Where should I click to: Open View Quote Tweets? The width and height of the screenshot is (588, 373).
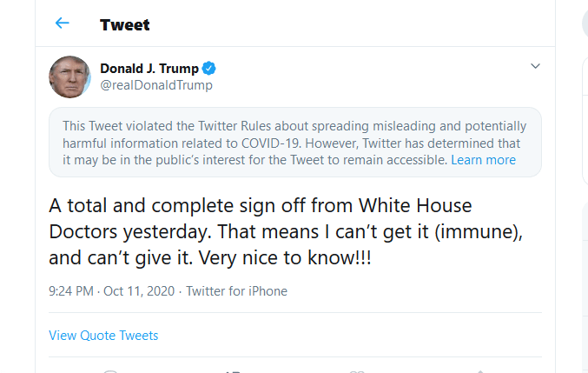103,335
